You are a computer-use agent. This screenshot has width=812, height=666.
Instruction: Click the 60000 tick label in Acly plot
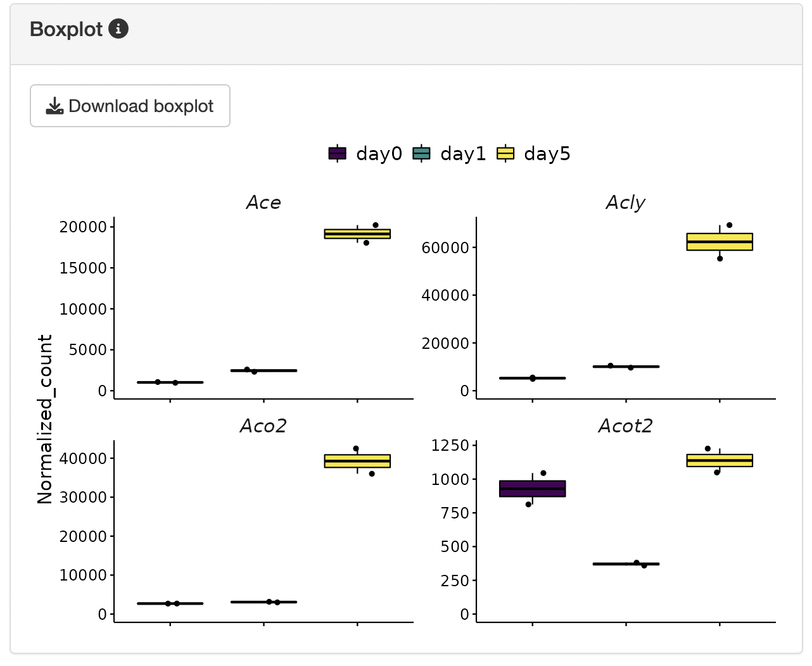(x=445, y=248)
